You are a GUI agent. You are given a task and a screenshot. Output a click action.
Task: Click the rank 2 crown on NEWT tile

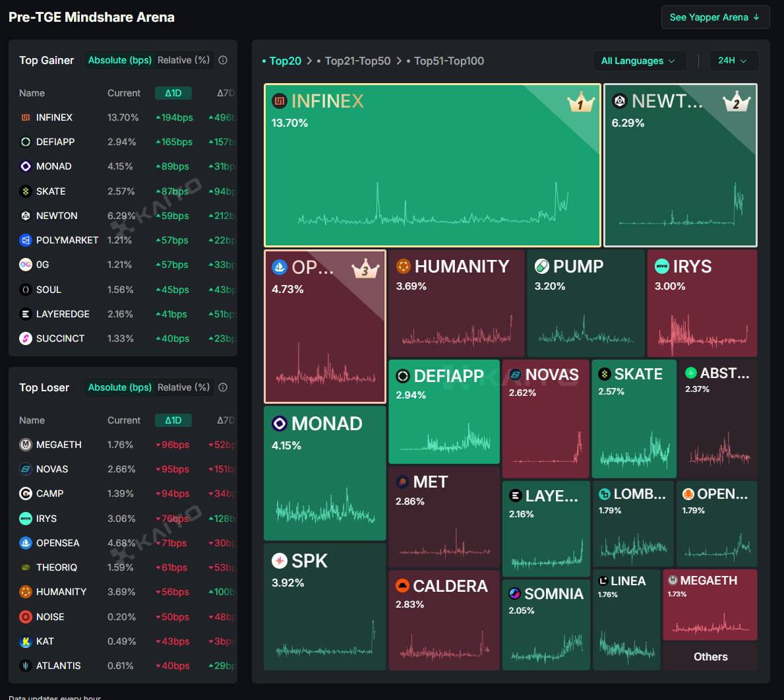[x=737, y=102]
